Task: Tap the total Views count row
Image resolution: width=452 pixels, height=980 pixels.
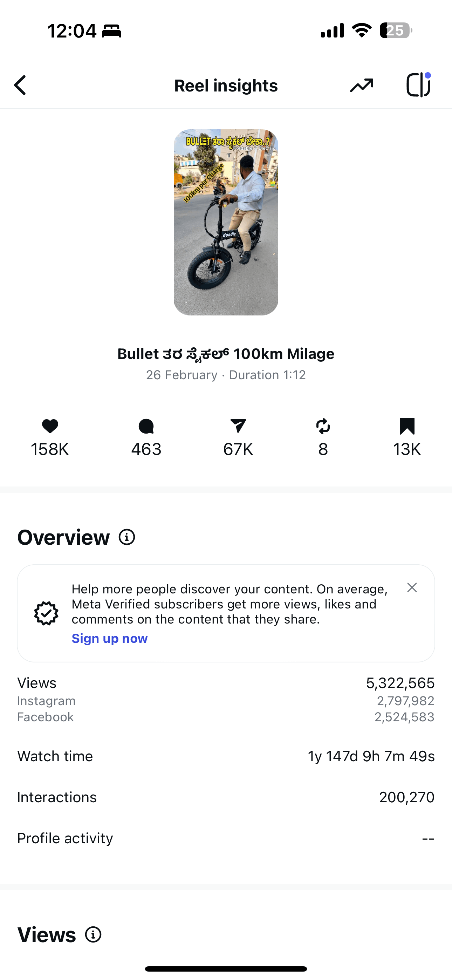Action: 226,683
